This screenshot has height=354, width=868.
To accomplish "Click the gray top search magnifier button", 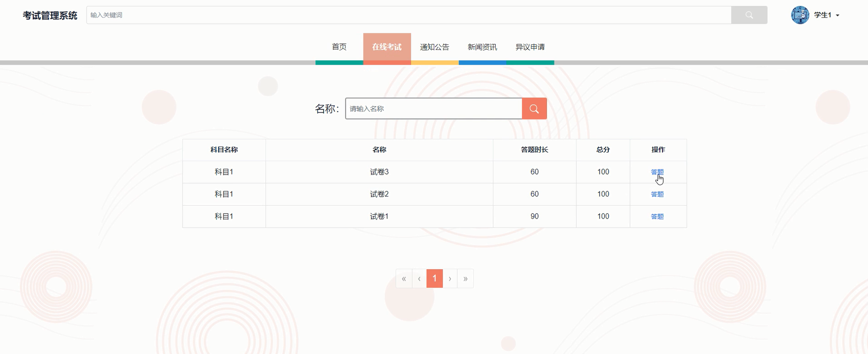I will (x=749, y=15).
